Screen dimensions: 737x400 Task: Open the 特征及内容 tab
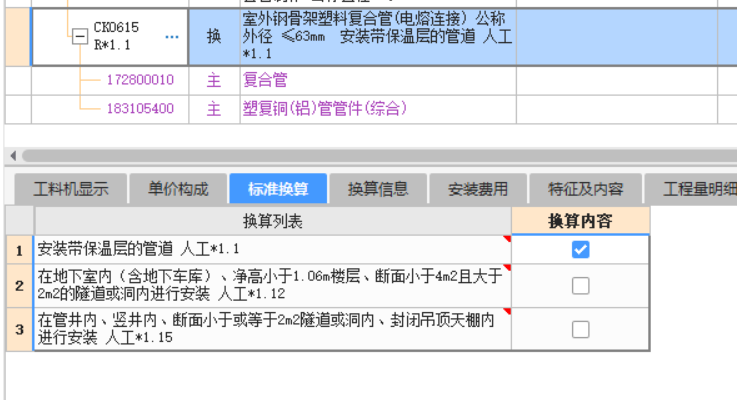[586, 189]
